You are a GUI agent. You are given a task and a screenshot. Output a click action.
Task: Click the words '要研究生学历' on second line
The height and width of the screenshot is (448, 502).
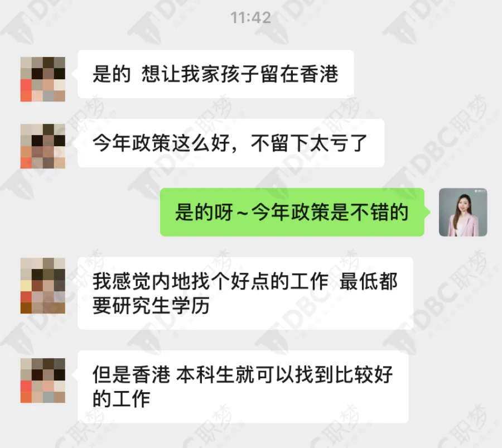coord(151,305)
